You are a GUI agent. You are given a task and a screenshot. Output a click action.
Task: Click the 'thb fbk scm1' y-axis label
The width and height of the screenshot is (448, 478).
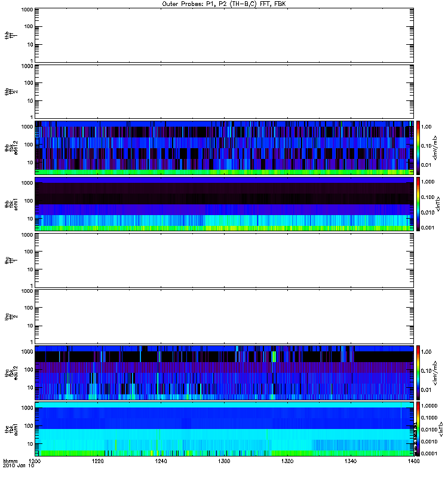click(11, 204)
